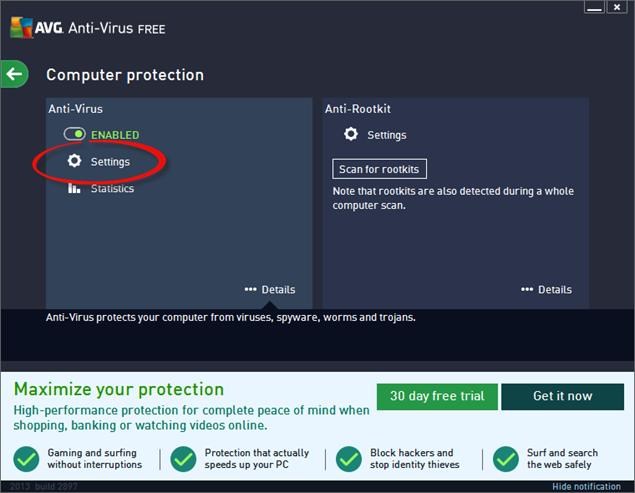The height and width of the screenshot is (493, 635).
Task: Toggle the Anti-Virus ENABLED switch
Action: coord(75,134)
